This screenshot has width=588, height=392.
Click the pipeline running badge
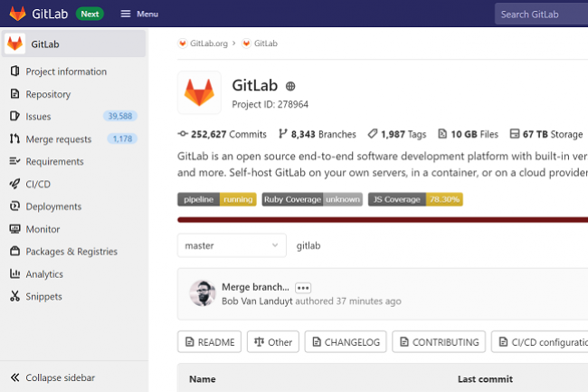coord(217,199)
